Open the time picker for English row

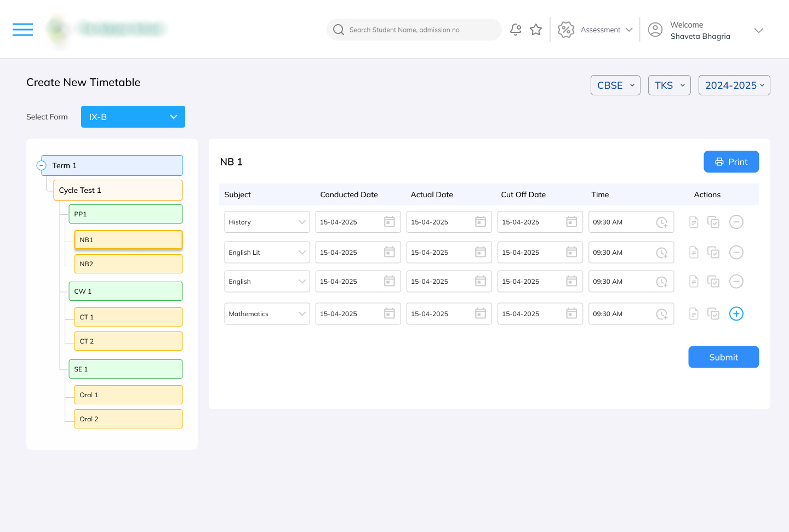662,282
